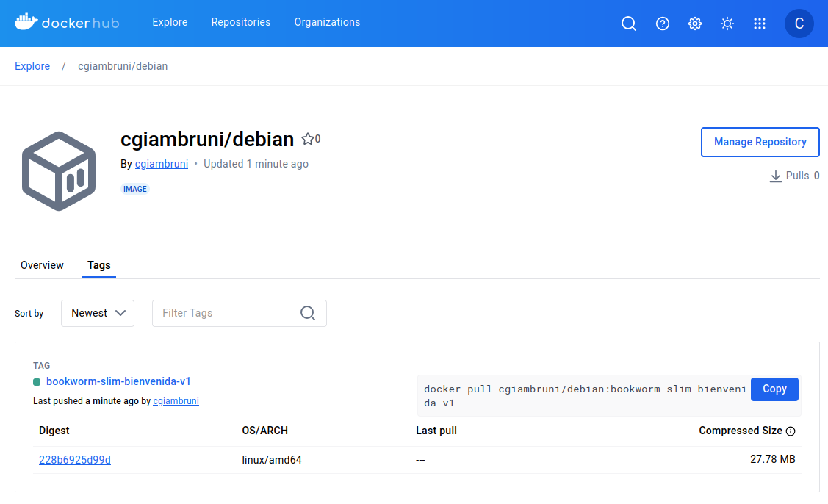Open the help question mark icon

pos(663,24)
